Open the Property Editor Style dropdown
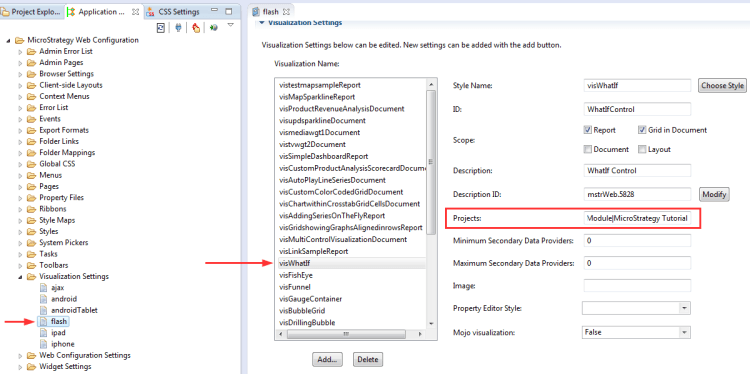The height and width of the screenshot is (374, 750). [x=684, y=308]
